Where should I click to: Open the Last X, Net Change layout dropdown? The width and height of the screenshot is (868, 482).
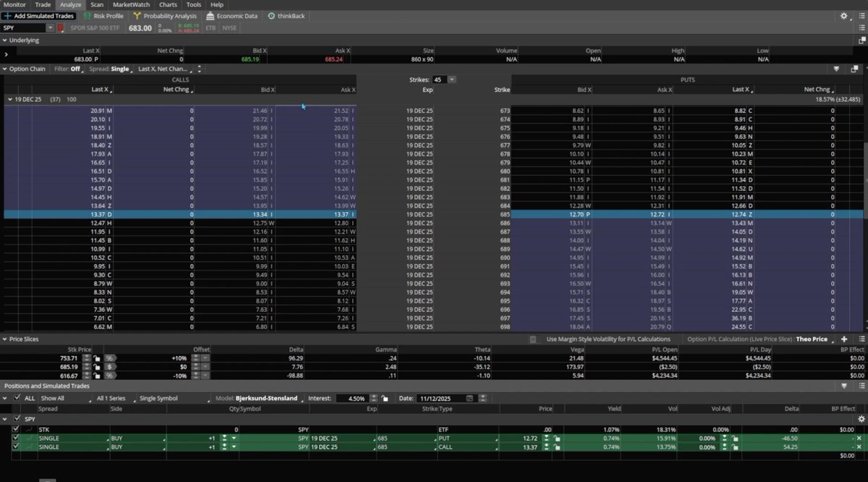164,69
